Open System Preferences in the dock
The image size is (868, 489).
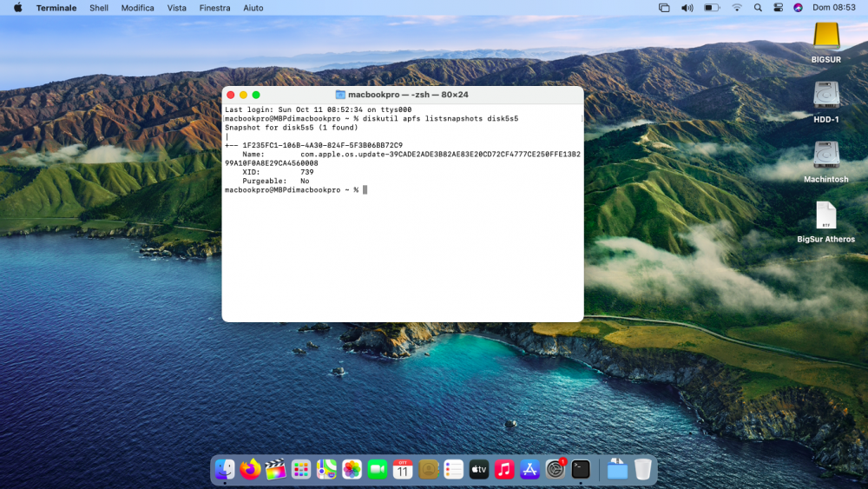pos(556,470)
